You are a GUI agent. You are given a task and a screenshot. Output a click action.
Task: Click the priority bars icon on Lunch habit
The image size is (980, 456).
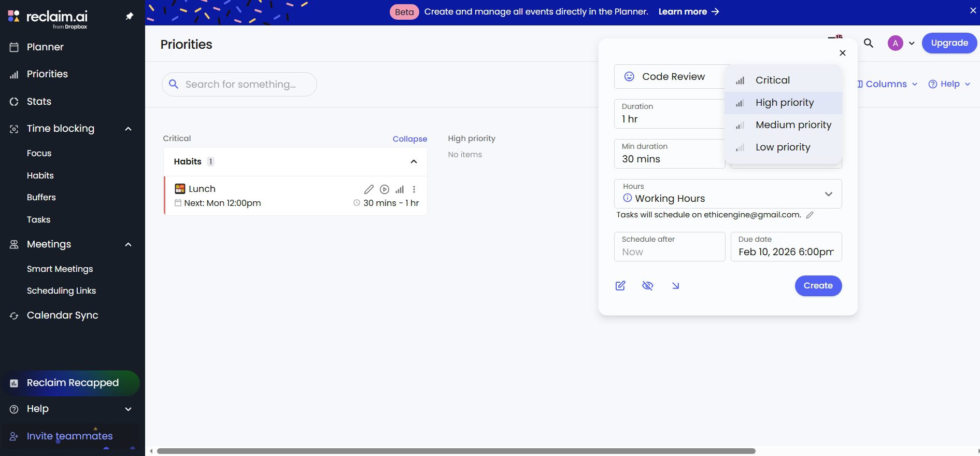(x=400, y=189)
